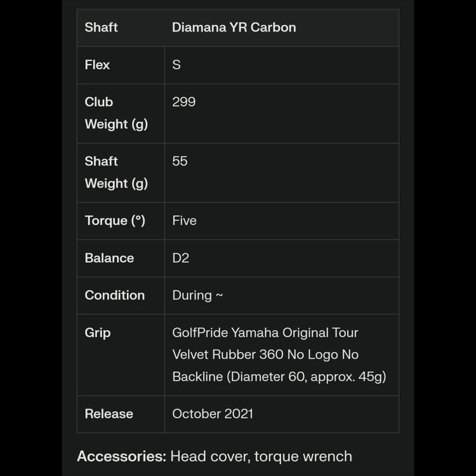Click the "Condition" row label
Viewport: 476px width, 476px height.
coord(114,295)
